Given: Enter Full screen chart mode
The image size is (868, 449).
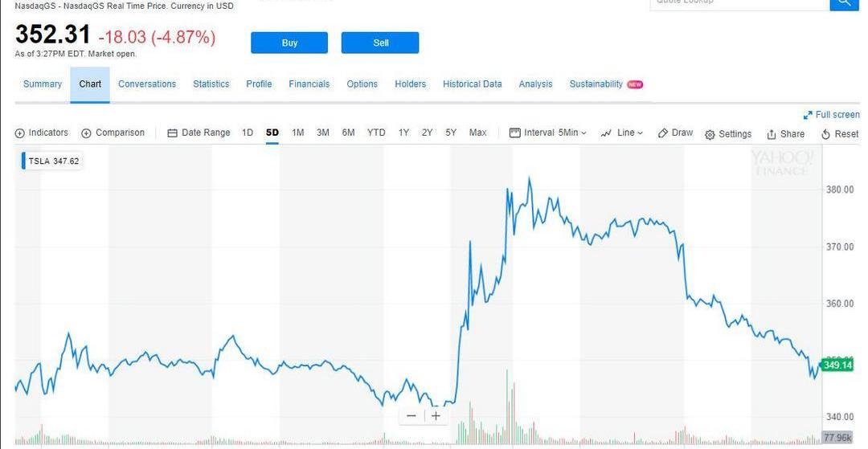Looking at the screenshot, I should pos(831,115).
